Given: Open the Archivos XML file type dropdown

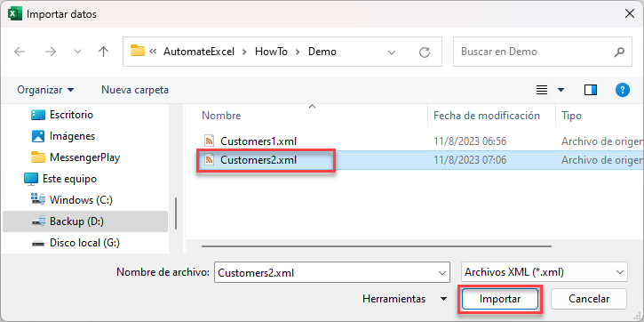Looking at the screenshot, I should (x=545, y=272).
